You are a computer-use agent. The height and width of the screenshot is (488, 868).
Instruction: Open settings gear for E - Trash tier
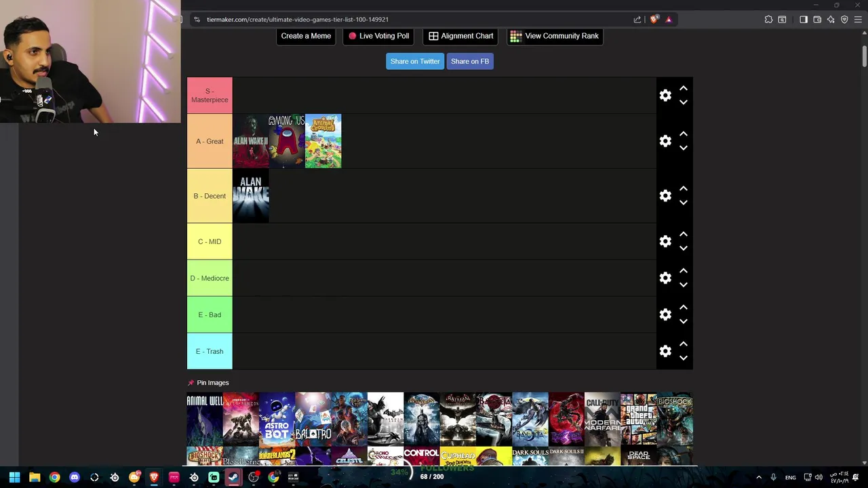click(665, 351)
